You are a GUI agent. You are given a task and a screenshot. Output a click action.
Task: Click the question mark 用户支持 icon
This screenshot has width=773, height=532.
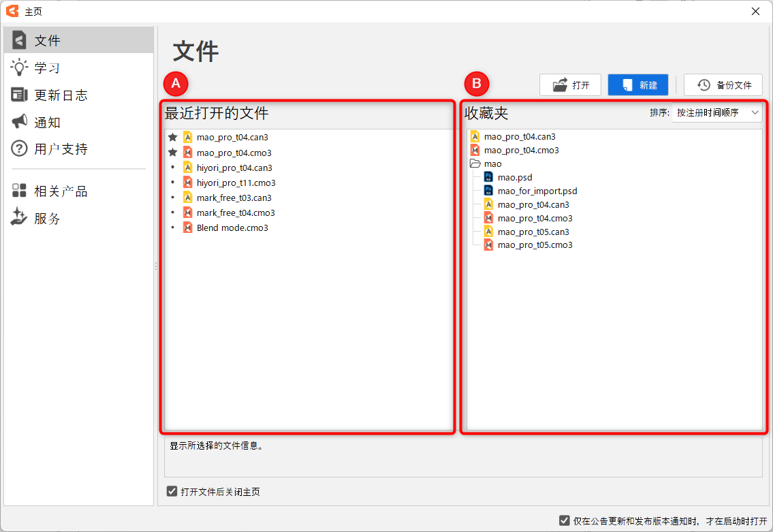tap(19, 148)
